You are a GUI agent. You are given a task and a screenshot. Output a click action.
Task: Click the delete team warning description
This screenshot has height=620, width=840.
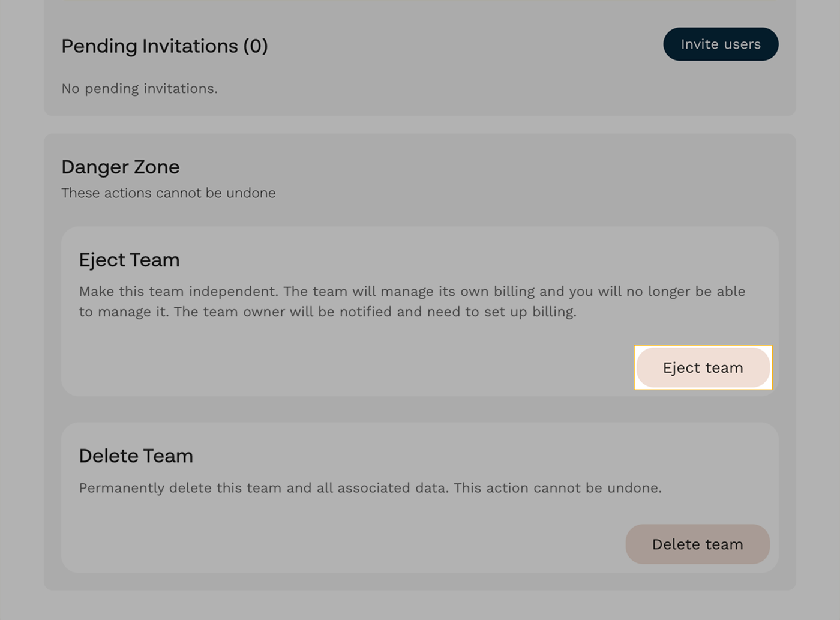click(370, 487)
